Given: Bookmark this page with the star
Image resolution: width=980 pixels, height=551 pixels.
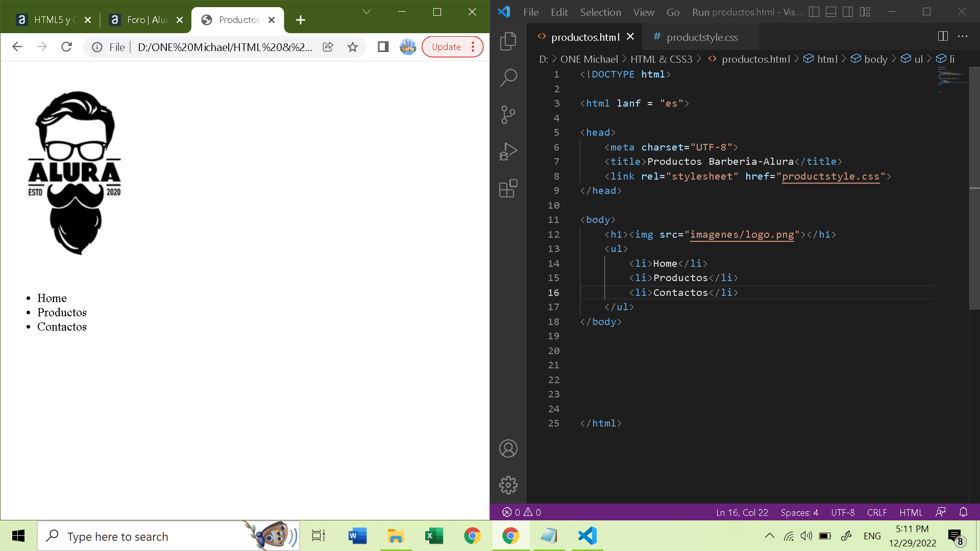Looking at the screenshot, I should pyautogui.click(x=353, y=47).
